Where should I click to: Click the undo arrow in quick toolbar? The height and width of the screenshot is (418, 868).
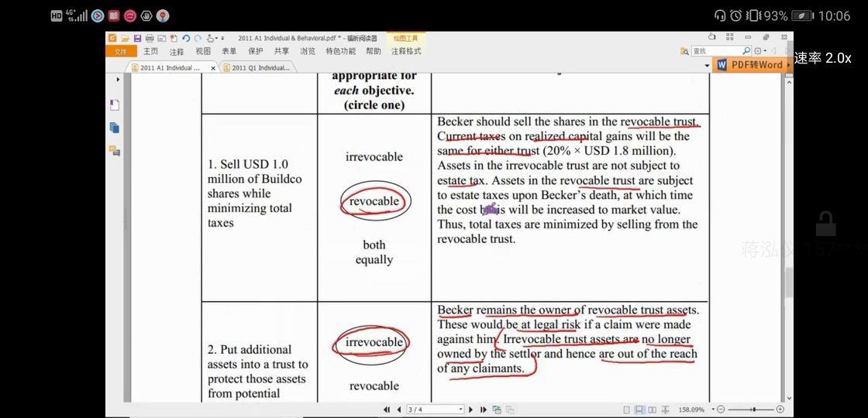coord(185,38)
